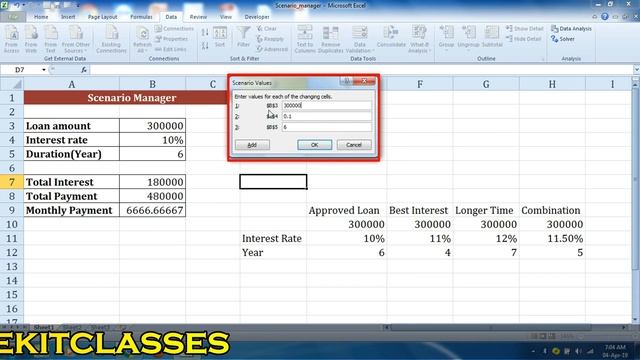Click OK in Scenario Values dialog
The height and width of the screenshot is (360, 640).
314,145
